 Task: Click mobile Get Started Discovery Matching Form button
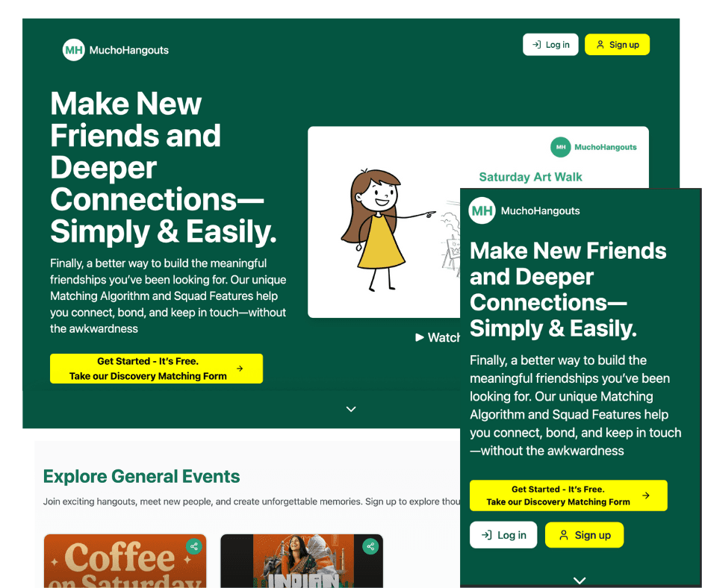tap(568, 495)
